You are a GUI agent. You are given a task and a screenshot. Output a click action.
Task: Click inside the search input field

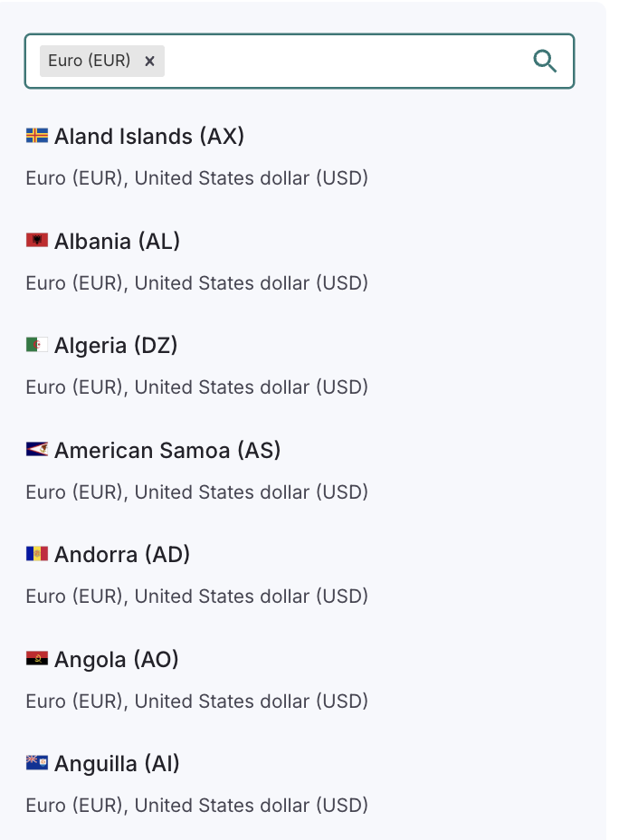point(344,61)
